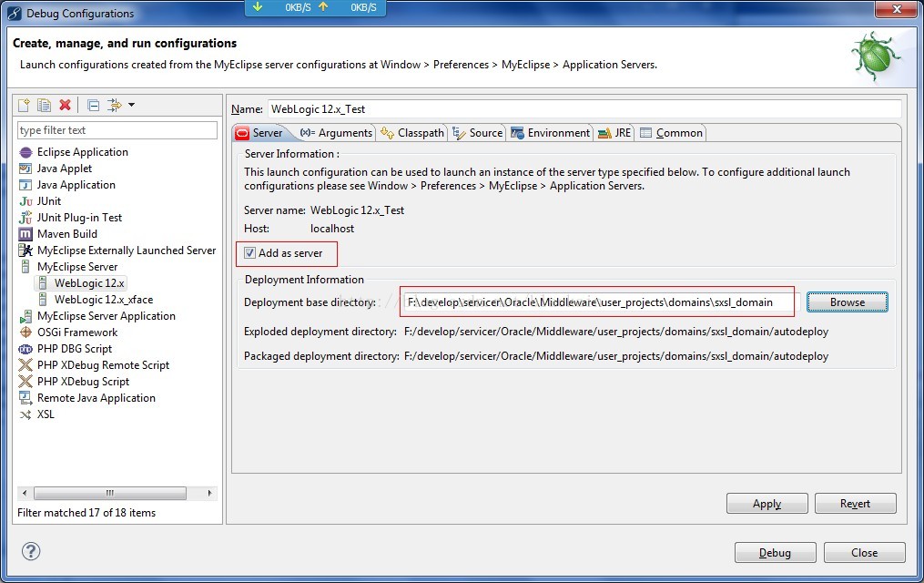Click the tree scrollbar right arrow

pos(209,493)
